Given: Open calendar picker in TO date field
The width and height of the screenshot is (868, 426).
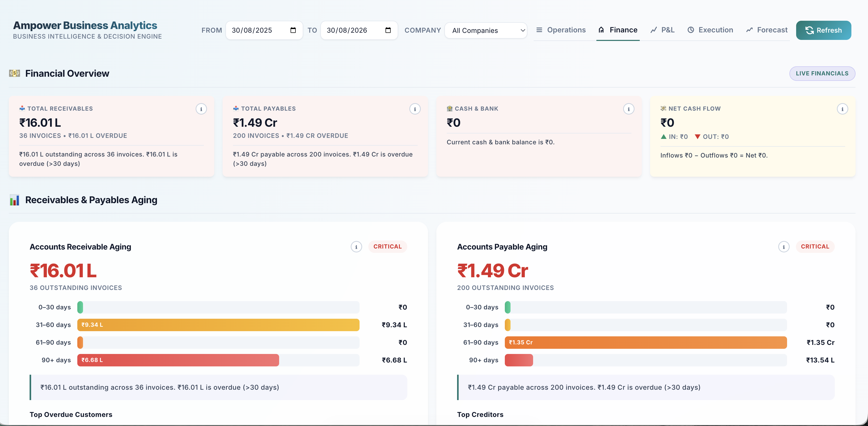Looking at the screenshot, I should pos(388,30).
